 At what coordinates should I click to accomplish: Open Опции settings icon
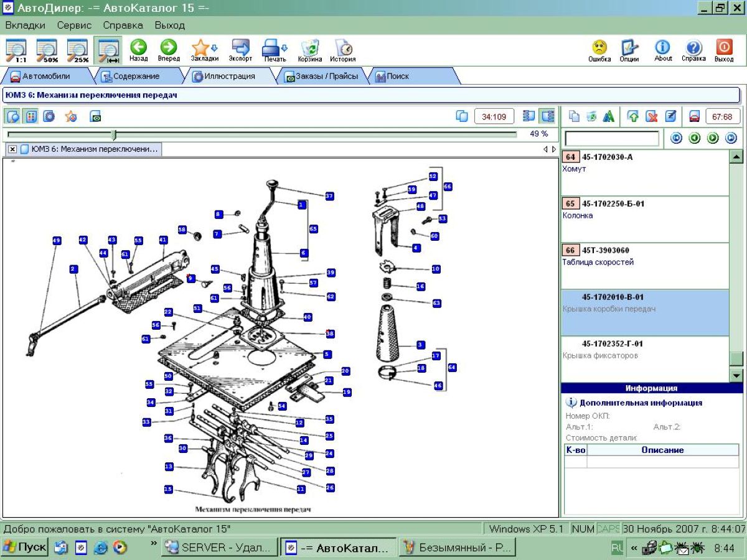pos(630,49)
